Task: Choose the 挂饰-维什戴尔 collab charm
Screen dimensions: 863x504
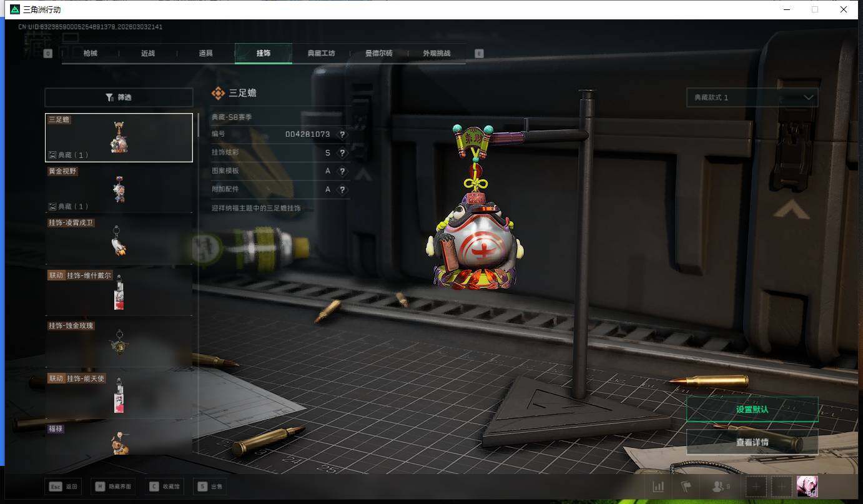Action: (x=119, y=291)
